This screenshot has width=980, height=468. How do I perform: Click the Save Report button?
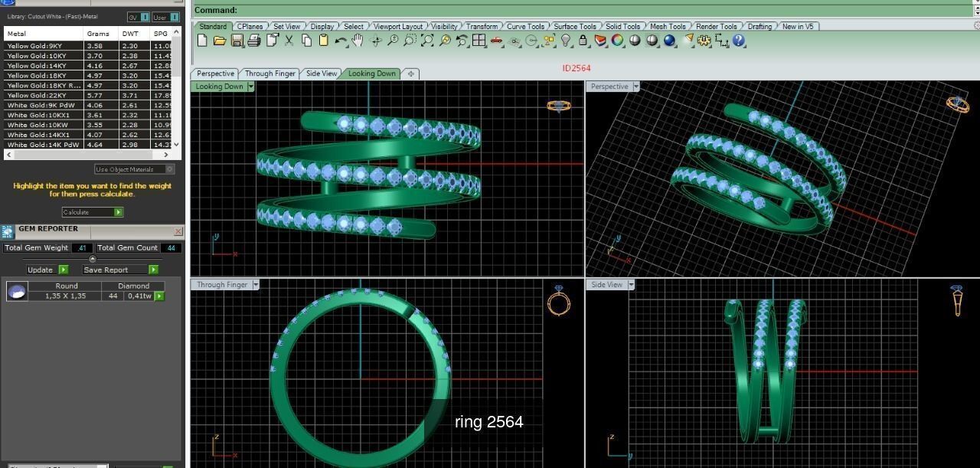tap(120, 270)
